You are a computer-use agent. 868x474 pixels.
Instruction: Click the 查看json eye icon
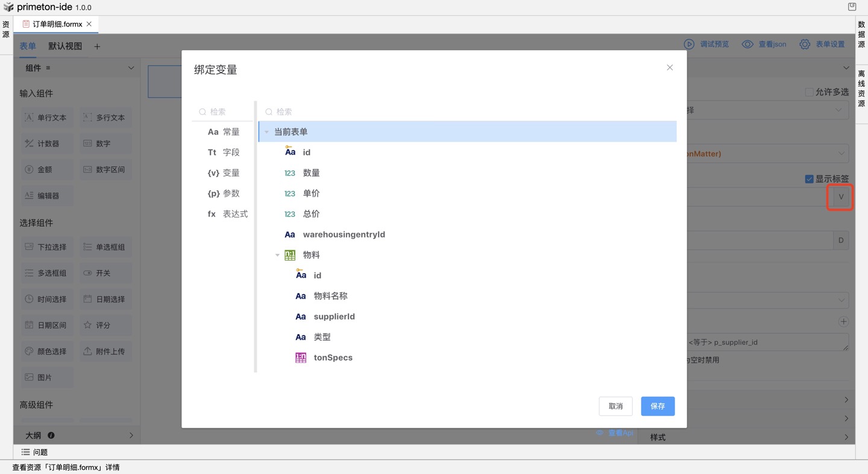(747, 44)
